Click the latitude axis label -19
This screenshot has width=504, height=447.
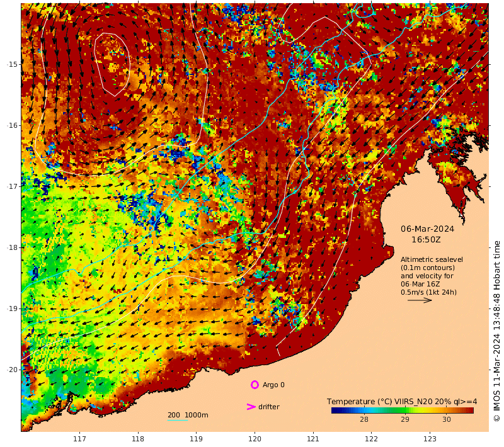[12, 308]
